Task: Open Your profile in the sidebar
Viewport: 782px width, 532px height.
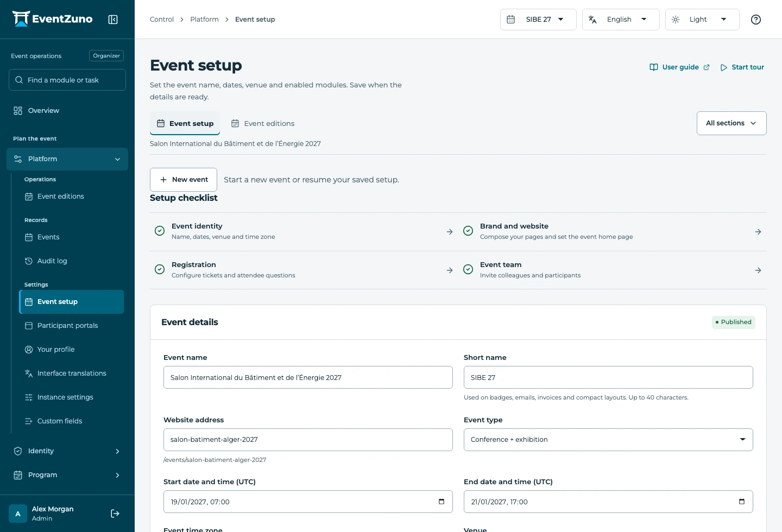Action: [72, 350]
